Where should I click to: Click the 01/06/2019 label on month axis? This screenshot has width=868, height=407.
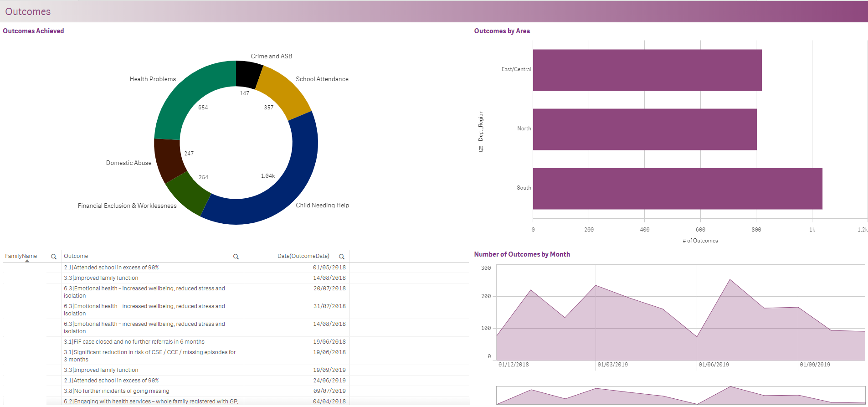click(714, 365)
